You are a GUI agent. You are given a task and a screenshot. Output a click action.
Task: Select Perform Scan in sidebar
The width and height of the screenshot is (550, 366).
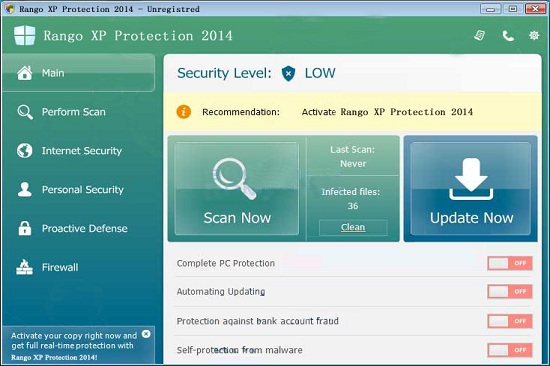pyautogui.click(x=73, y=112)
